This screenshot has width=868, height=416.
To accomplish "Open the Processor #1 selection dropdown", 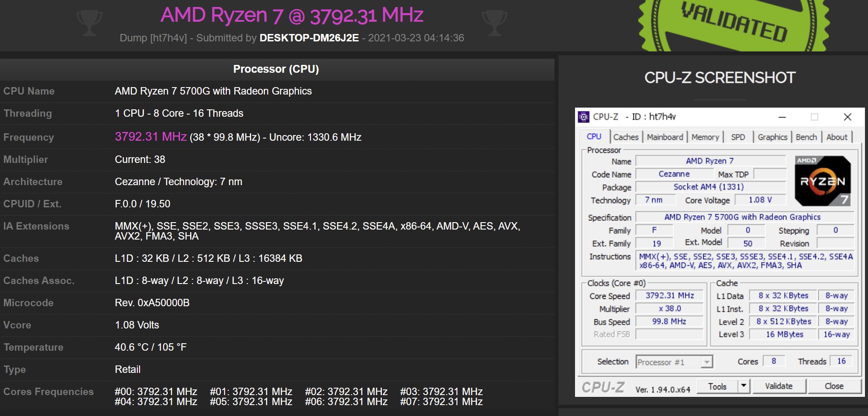I will pyautogui.click(x=674, y=362).
